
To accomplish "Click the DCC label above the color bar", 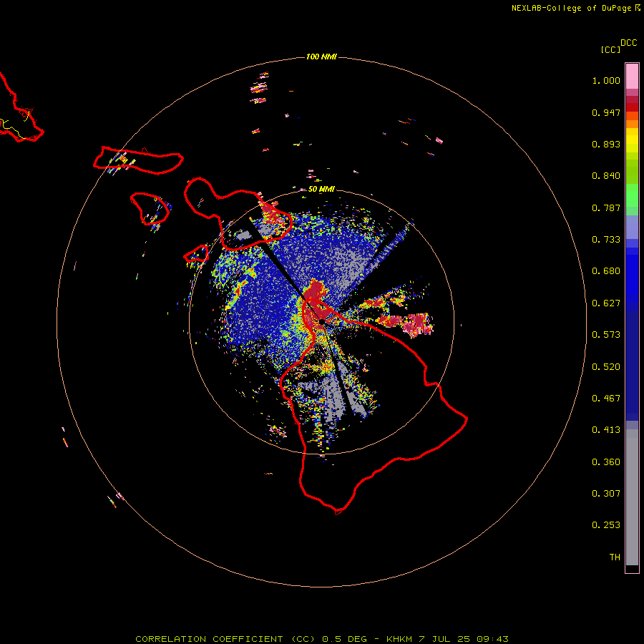I will click(628, 43).
